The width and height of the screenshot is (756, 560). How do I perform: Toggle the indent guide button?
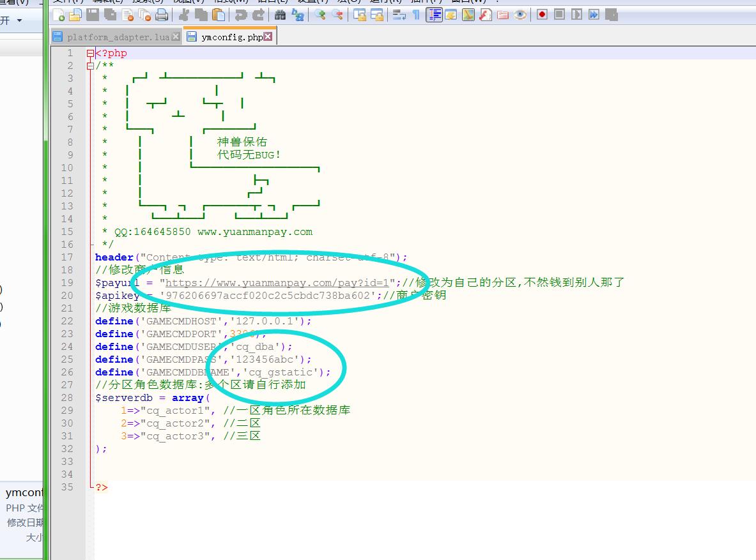point(434,15)
